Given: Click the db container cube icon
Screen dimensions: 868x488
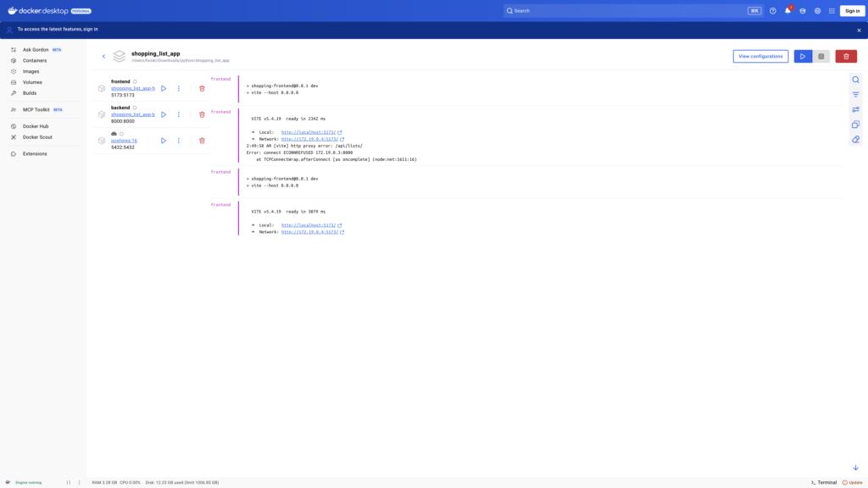Looking at the screenshot, I should pos(102,141).
